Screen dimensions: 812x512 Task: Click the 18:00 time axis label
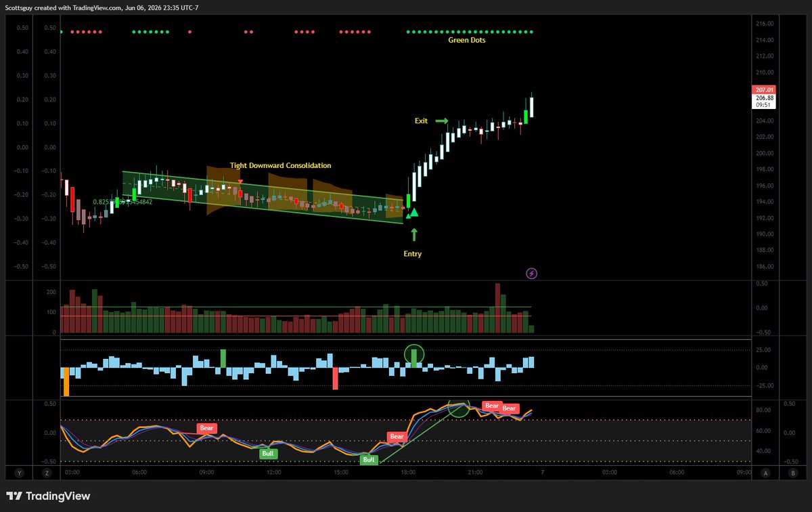pos(408,473)
